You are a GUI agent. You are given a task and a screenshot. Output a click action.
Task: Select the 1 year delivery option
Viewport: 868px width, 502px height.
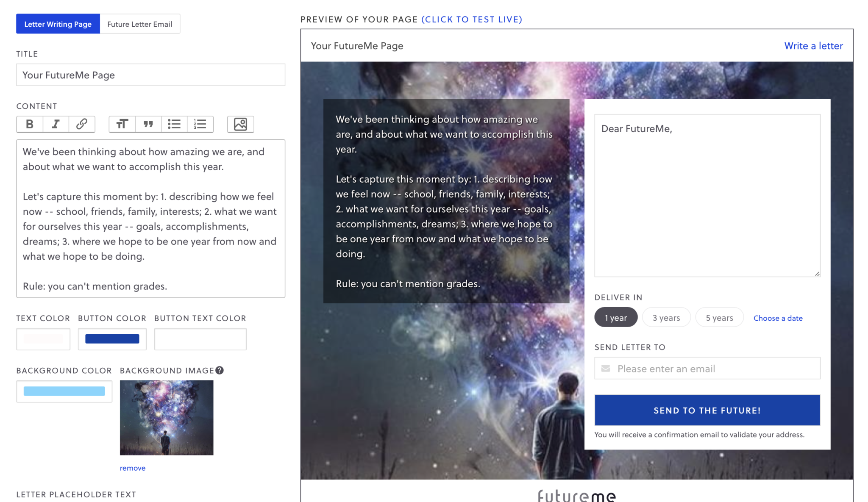616,317
